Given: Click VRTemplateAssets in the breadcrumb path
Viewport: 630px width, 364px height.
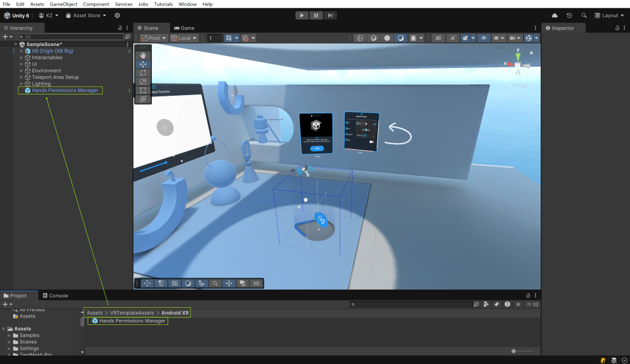Looking at the screenshot, I should click(132, 313).
